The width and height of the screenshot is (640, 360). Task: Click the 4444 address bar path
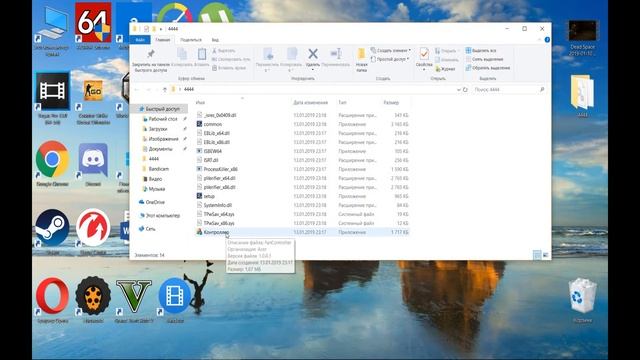click(189, 89)
